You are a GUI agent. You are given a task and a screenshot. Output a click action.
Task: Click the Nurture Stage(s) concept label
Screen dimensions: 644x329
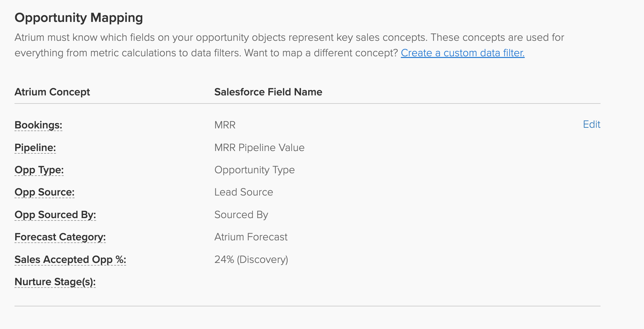[x=55, y=282]
